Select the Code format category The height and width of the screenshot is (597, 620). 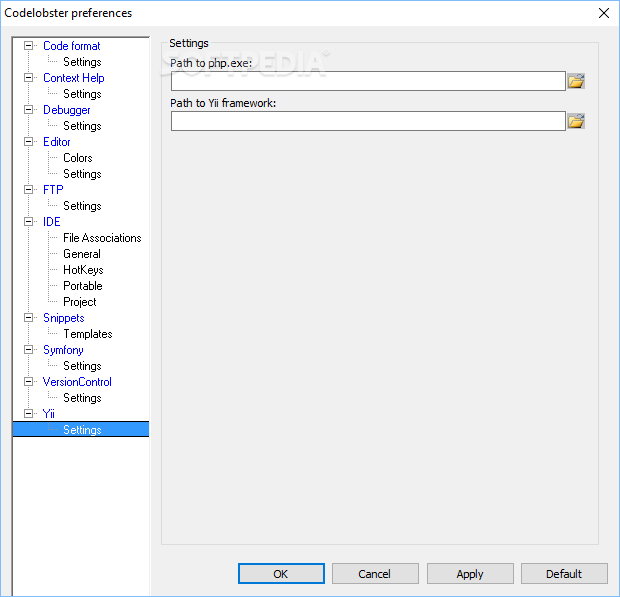pyautogui.click(x=72, y=46)
